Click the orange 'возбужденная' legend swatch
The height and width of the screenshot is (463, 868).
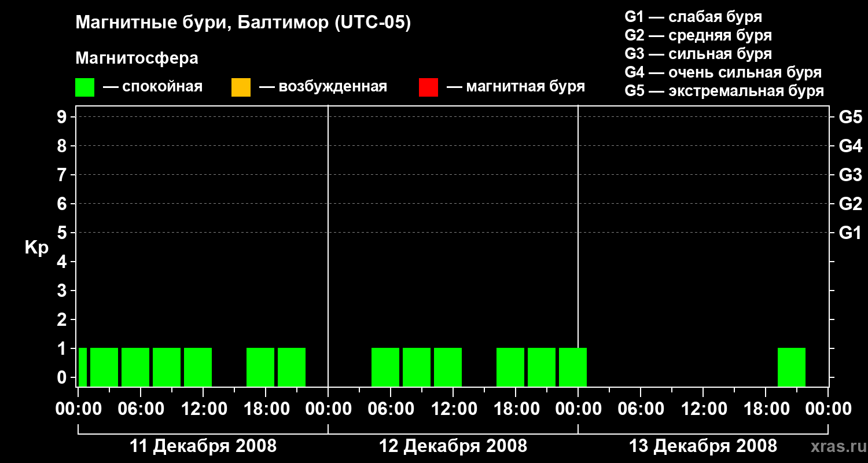point(241,87)
